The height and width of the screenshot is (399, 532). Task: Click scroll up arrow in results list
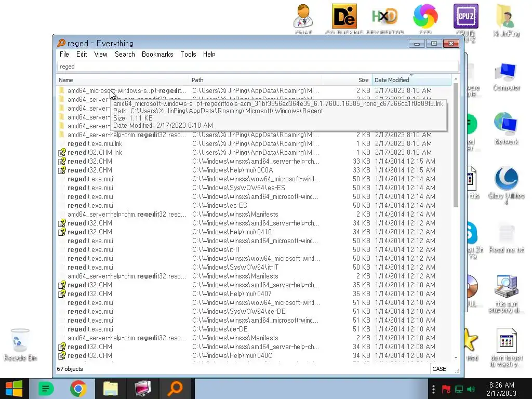[456, 79]
